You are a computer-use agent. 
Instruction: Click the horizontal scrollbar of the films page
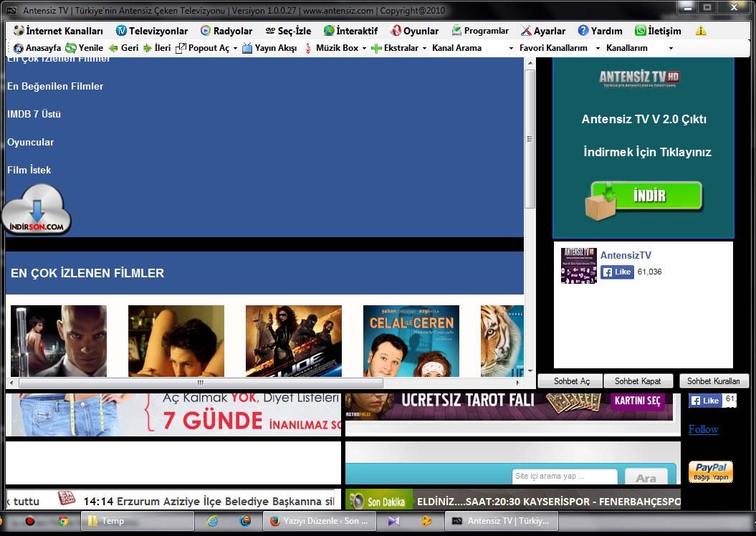(x=201, y=383)
